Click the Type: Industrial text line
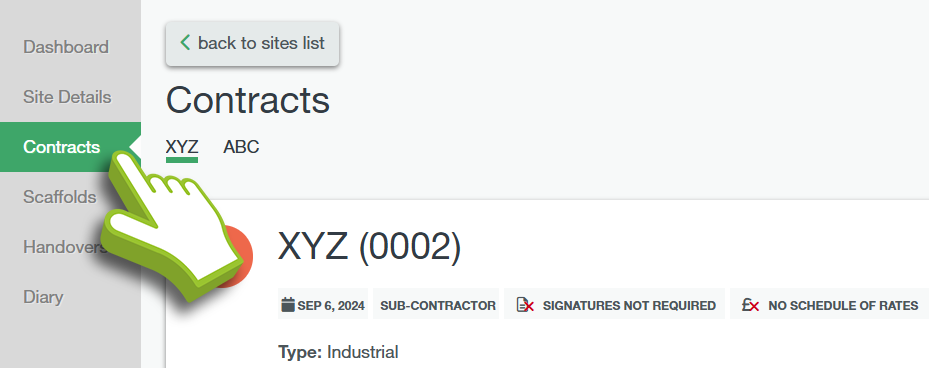The image size is (929, 368). point(338,353)
